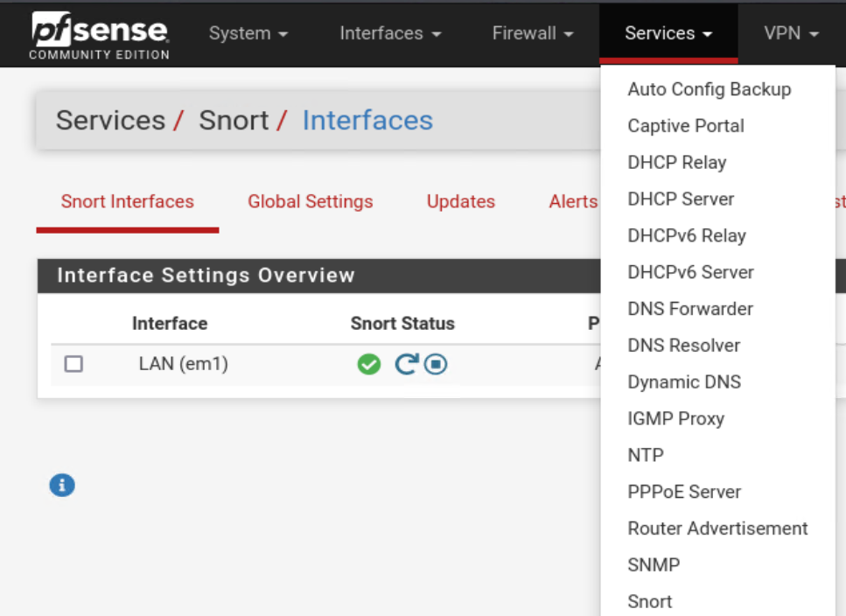Click the LAN (em1) interface name
The height and width of the screenshot is (616, 846).
184,364
